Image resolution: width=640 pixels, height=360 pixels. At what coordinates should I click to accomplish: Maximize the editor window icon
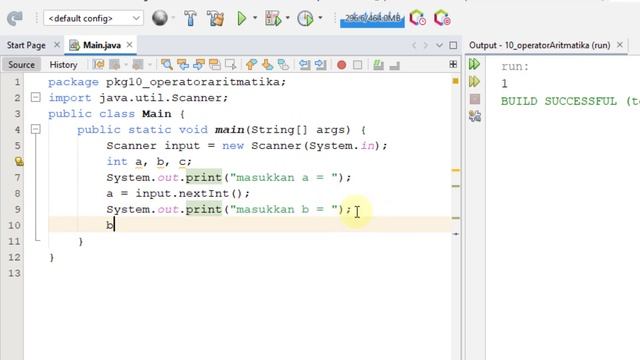453,45
